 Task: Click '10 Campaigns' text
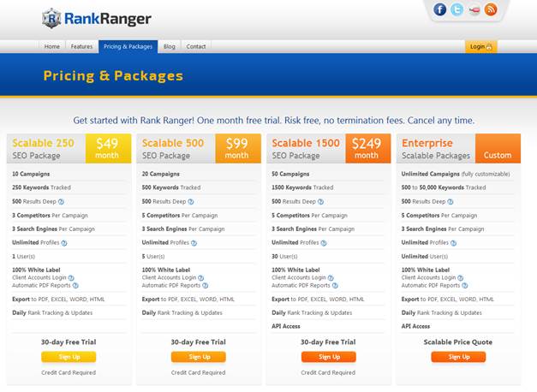tap(31, 174)
